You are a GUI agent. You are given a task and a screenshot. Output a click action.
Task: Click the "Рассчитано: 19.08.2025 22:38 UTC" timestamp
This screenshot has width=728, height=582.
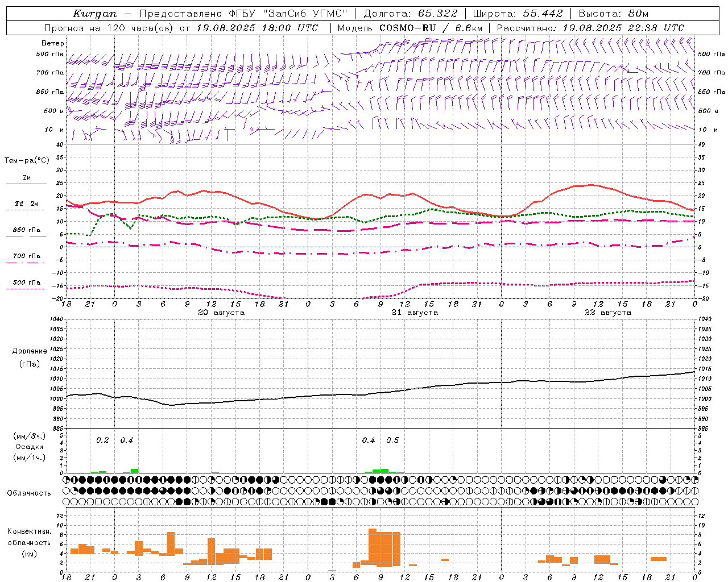[x=590, y=28]
